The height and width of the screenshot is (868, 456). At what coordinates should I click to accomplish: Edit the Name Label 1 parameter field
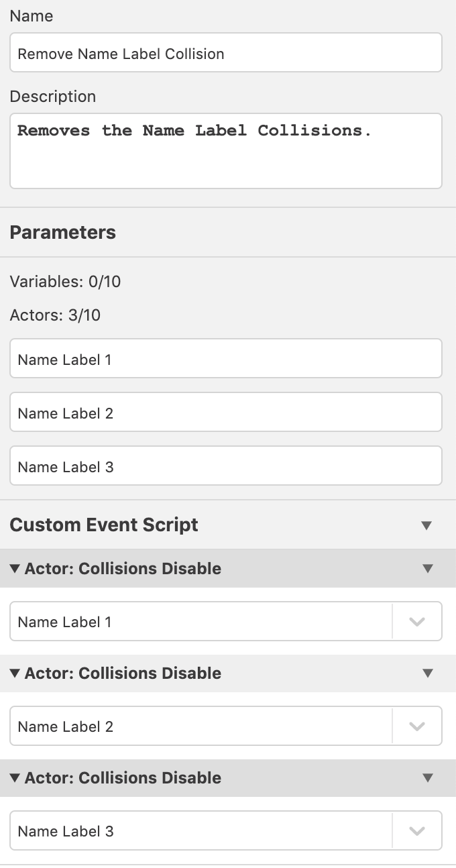(226, 358)
